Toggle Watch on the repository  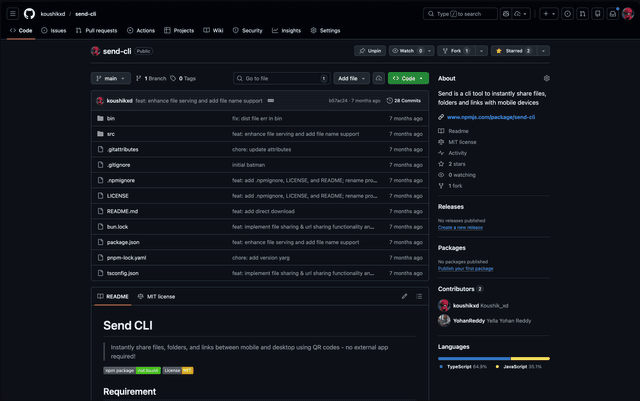tap(407, 51)
